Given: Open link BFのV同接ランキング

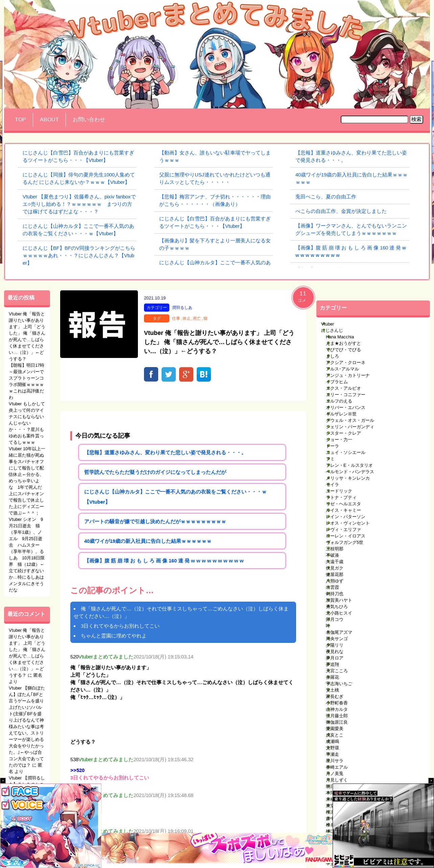Looking at the screenshot, I should [78, 256].
